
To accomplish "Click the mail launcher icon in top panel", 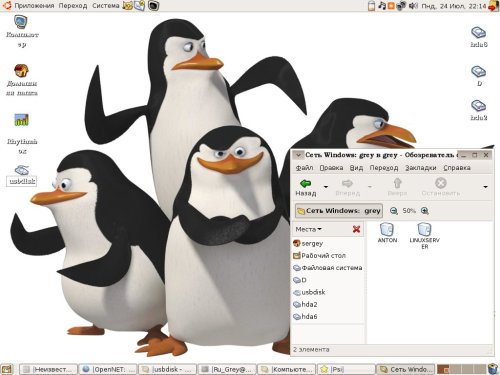I will pos(140,6).
